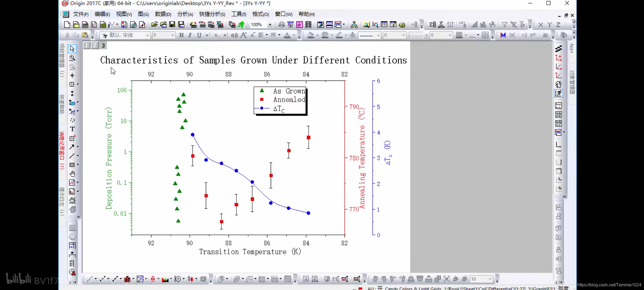Switch to graph layer 2 button

(x=95, y=45)
